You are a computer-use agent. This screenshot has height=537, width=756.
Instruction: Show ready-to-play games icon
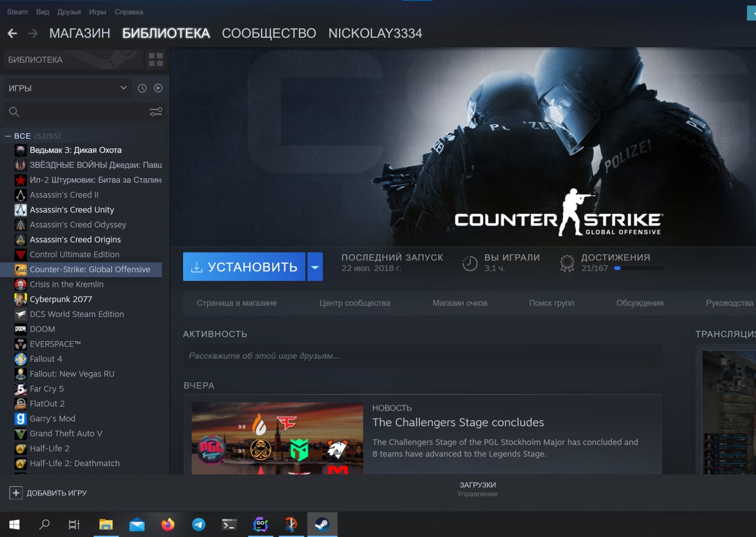tap(158, 88)
